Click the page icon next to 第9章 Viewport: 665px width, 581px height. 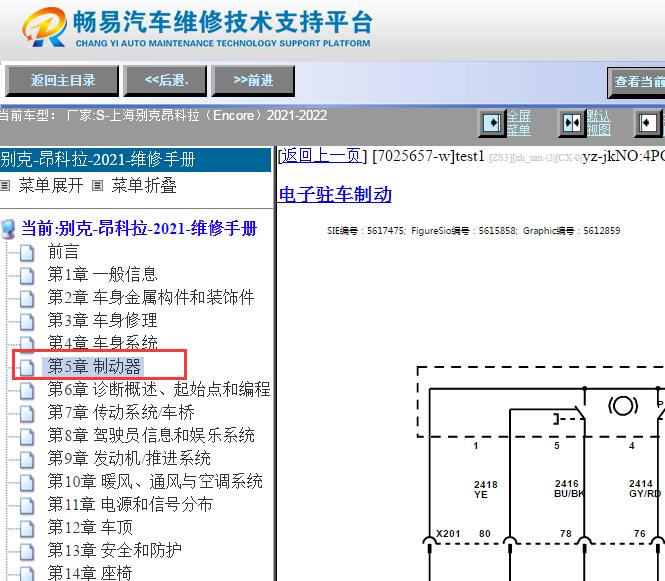(x=27, y=460)
